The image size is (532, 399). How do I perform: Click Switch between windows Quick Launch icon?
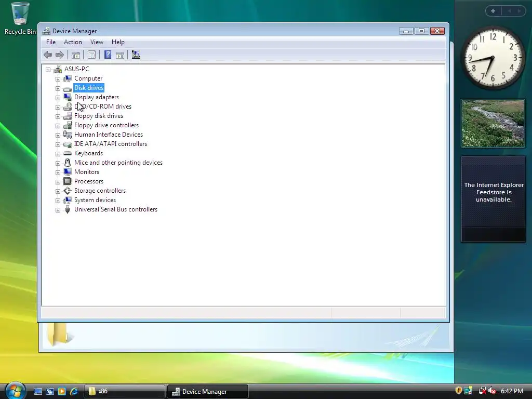50,391
